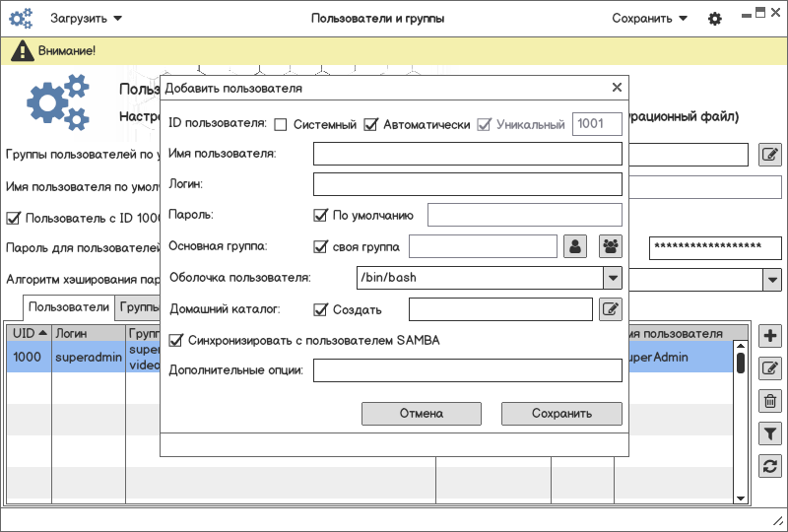
Task: Click table vertical scrollbar thumb
Action: 741,364
